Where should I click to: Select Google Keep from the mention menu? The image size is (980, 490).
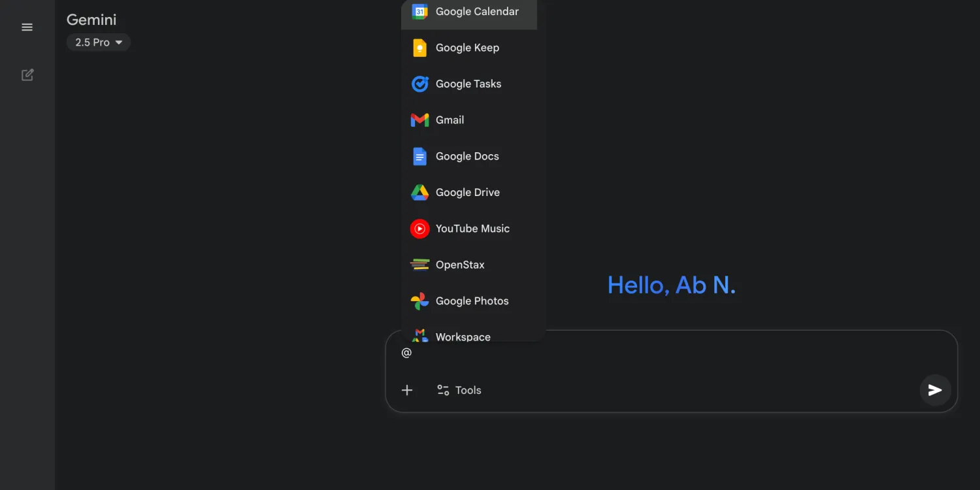coord(467,47)
